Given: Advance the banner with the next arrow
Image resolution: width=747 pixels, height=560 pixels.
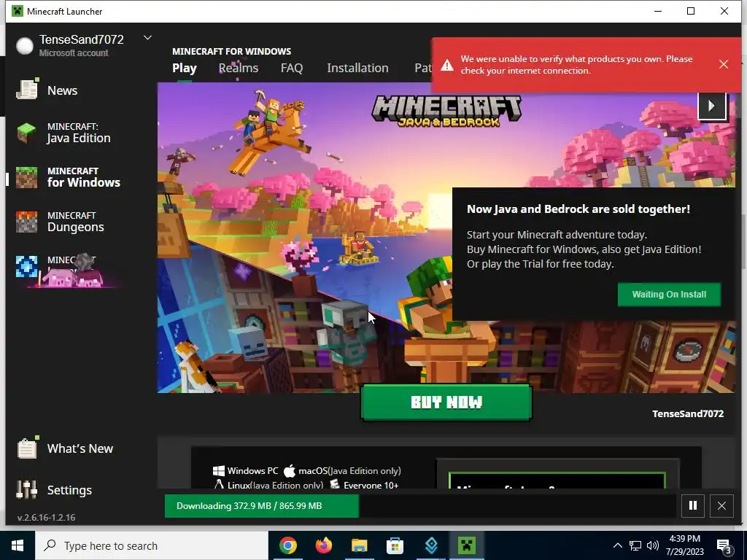Looking at the screenshot, I should (x=711, y=106).
